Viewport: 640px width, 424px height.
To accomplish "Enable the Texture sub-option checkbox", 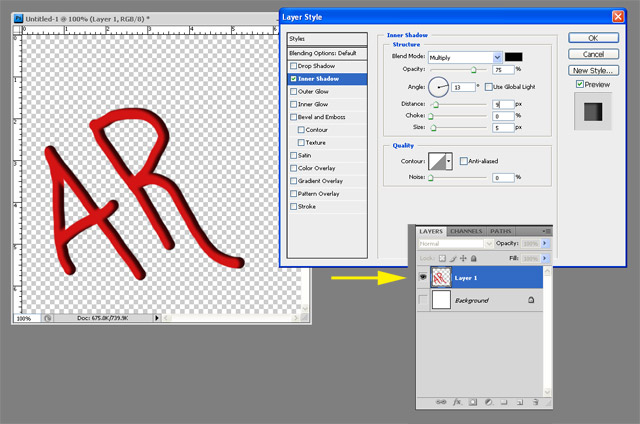I will click(301, 142).
